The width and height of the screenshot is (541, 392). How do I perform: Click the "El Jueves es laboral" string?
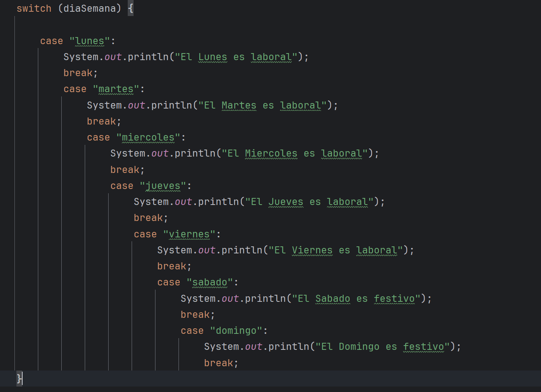point(309,202)
